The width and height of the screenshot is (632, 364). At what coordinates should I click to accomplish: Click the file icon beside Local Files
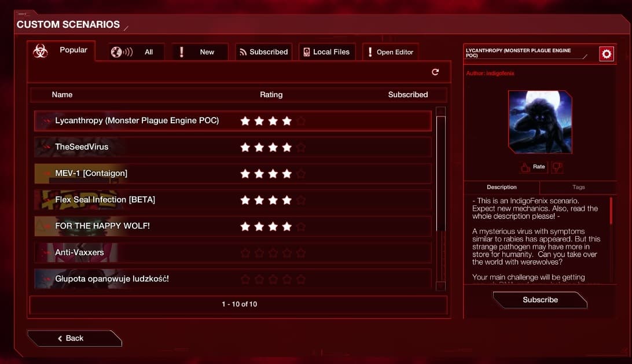coord(307,52)
